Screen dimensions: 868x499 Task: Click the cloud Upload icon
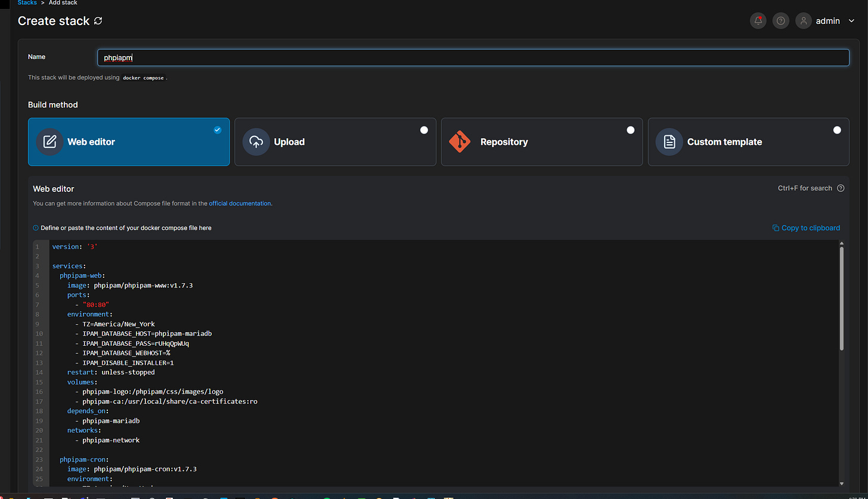tap(256, 142)
